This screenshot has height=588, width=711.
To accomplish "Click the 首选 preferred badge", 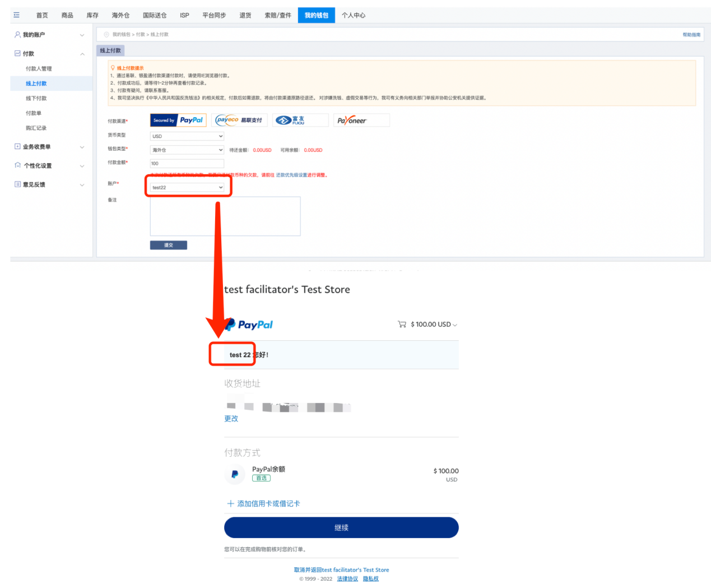I will coord(261,478).
